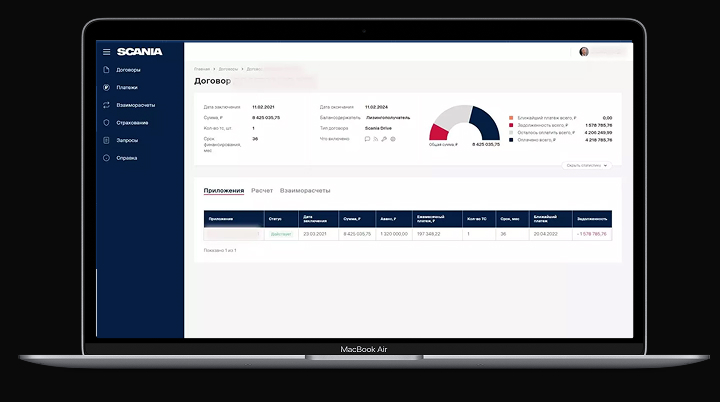Click the user avatar in top bar

point(584,52)
